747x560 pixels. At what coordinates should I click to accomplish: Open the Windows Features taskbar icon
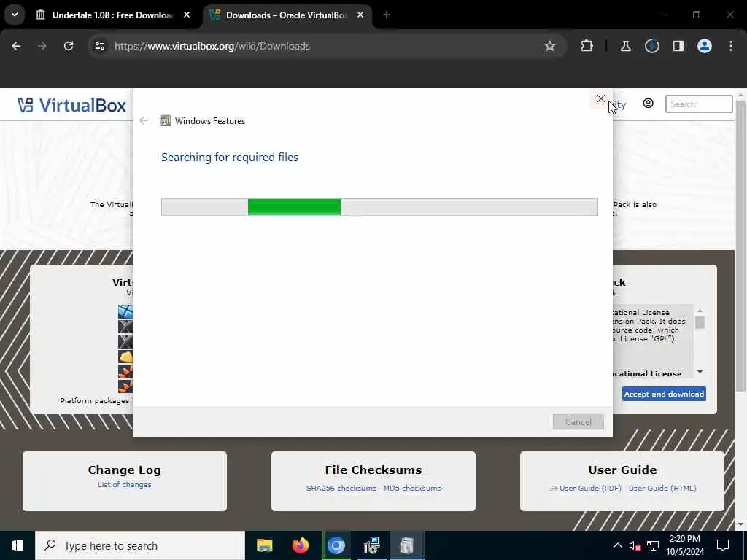tap(407, 545)
